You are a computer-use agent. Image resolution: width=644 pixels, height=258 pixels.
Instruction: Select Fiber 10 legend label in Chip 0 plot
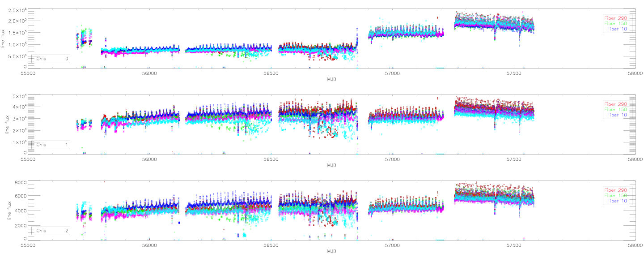point(618,29)
